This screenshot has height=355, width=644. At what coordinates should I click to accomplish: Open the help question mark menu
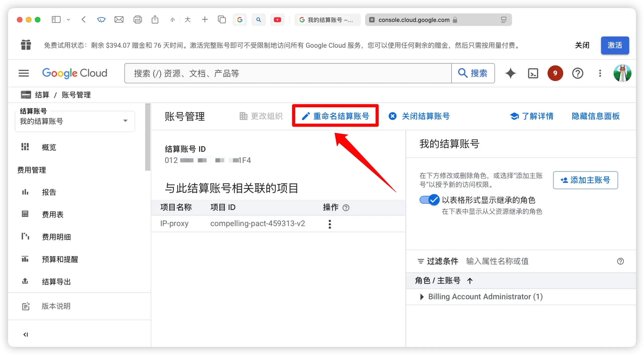[x=578, y=73]
